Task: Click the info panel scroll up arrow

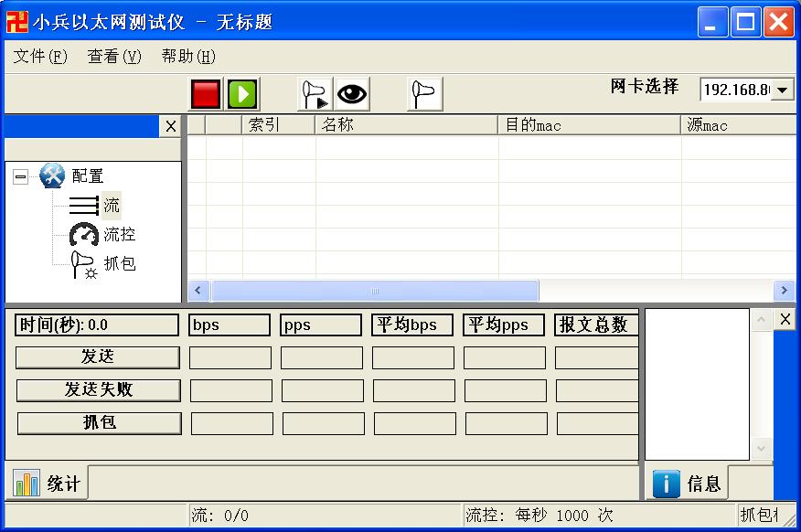Action: coord(761,320)
